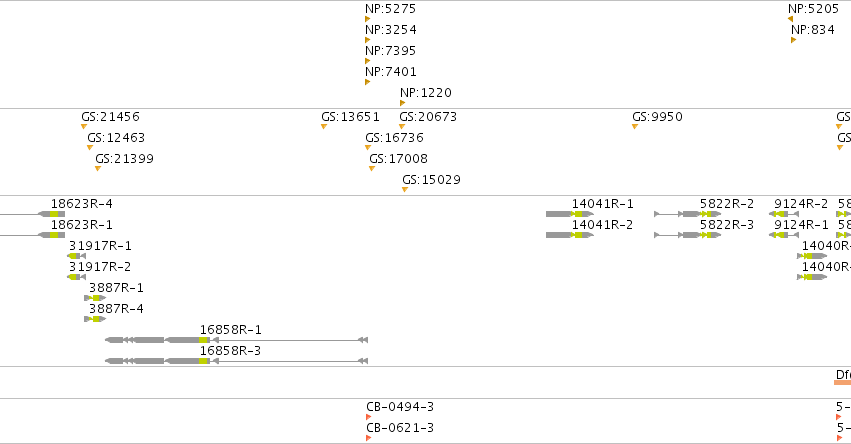The image size is (851, 444).
Task: Click the NP:1220 insertion marker triangle
Action: click(402, 103)
